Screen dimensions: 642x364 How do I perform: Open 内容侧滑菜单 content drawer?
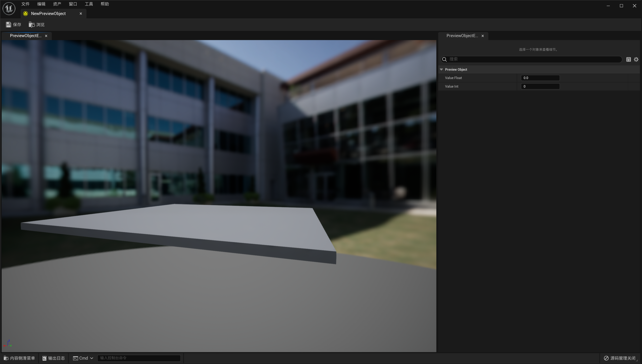(19, 358)
